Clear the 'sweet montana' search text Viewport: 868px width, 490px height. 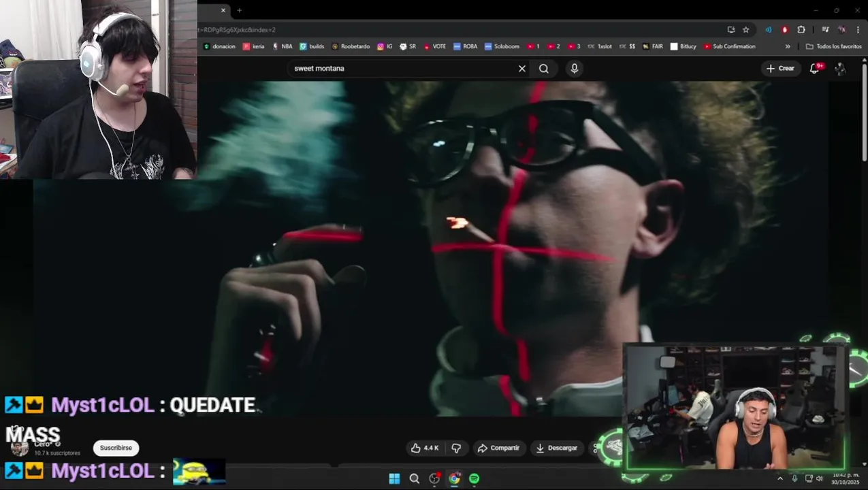tap(522, 69)
